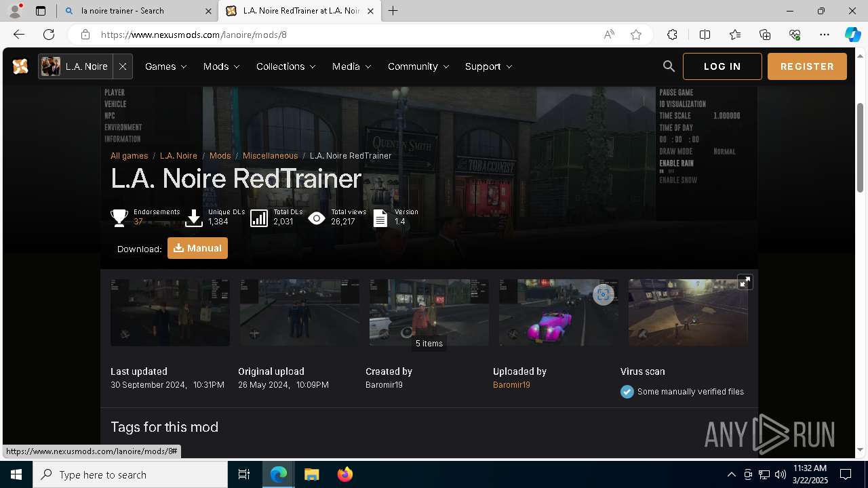Open Edge profile icon
Viewport: 868px width, 488px height.
coord(15,11)
